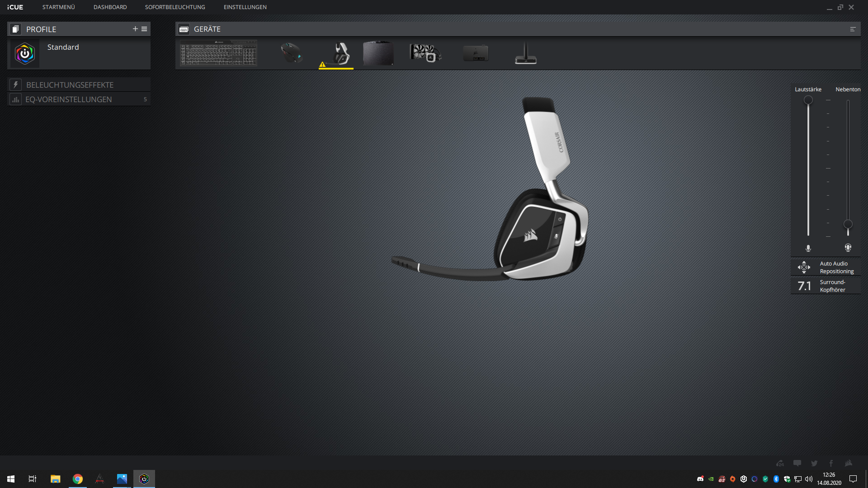Open the Sofortbeleuchtung menu
The width and height of the screenshot is (868, 488).
pyautogui.click(x=175, y=7)
